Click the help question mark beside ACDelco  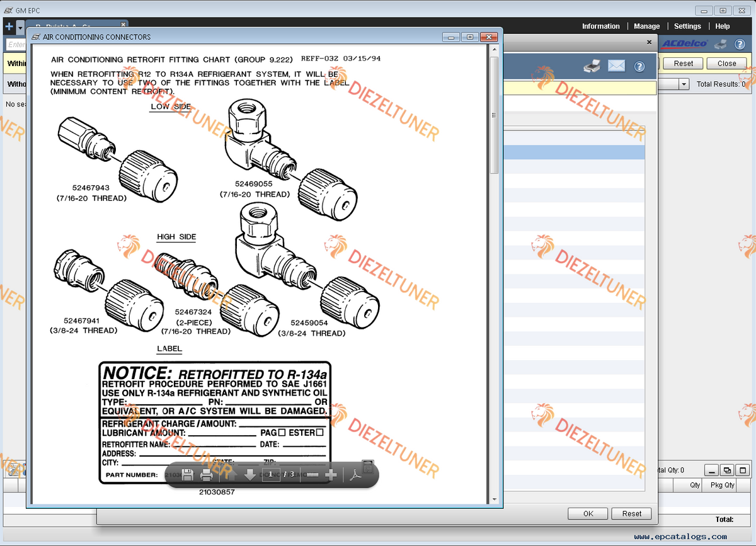pos(739,44)
